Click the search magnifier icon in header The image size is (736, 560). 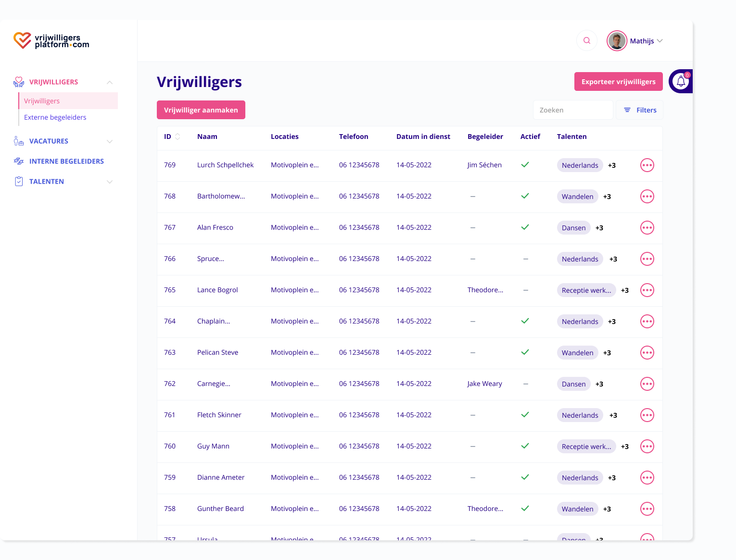tap(587, 41)
